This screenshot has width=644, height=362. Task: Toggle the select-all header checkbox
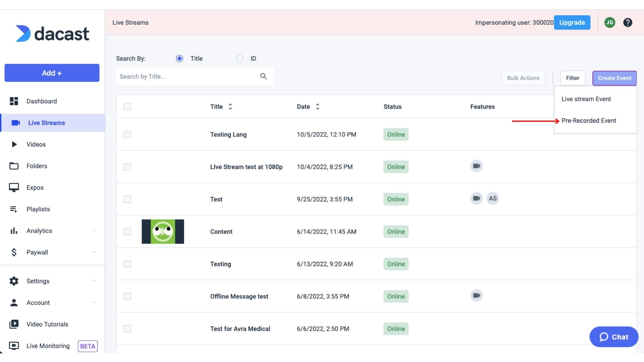tap(127, 107)
